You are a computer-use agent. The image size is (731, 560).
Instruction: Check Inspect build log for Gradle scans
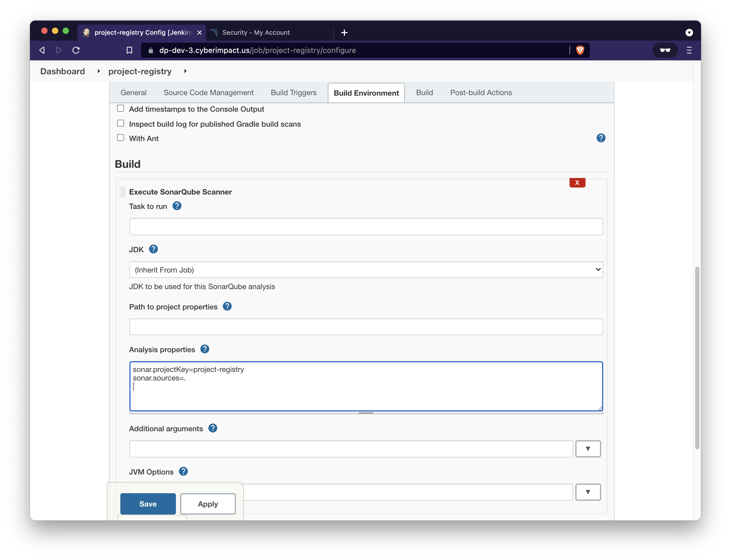121,124
